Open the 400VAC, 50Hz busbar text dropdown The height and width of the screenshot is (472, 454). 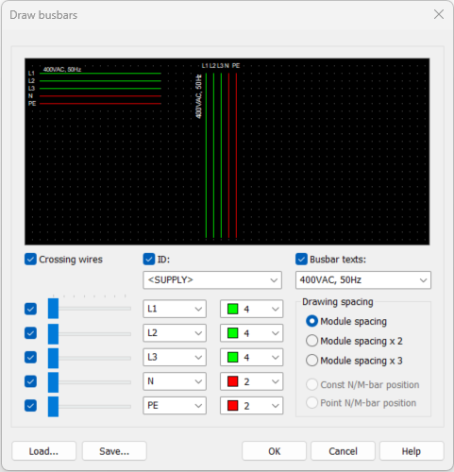363,280
